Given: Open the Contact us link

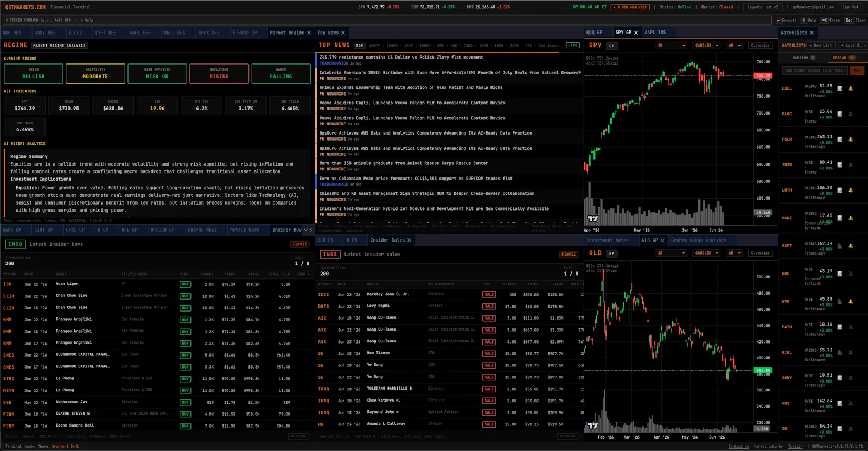Looking at the screenshot, I should coord(738,447).
